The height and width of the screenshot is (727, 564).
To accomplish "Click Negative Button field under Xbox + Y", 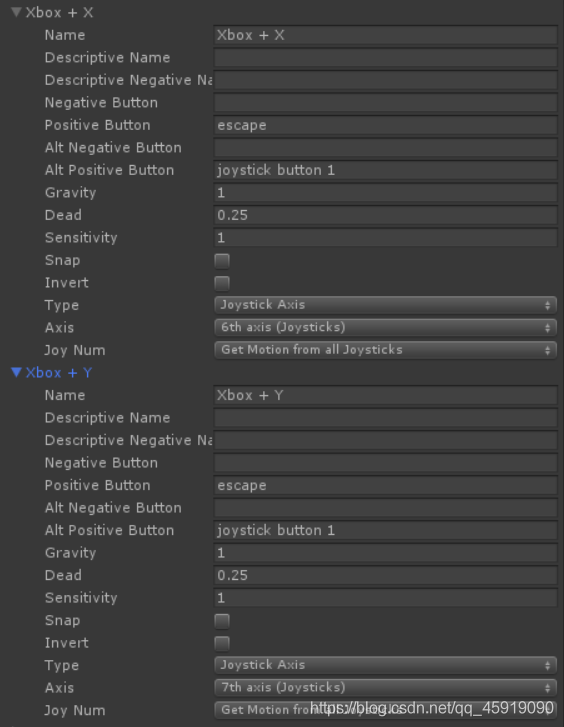I will click(385, 463).
